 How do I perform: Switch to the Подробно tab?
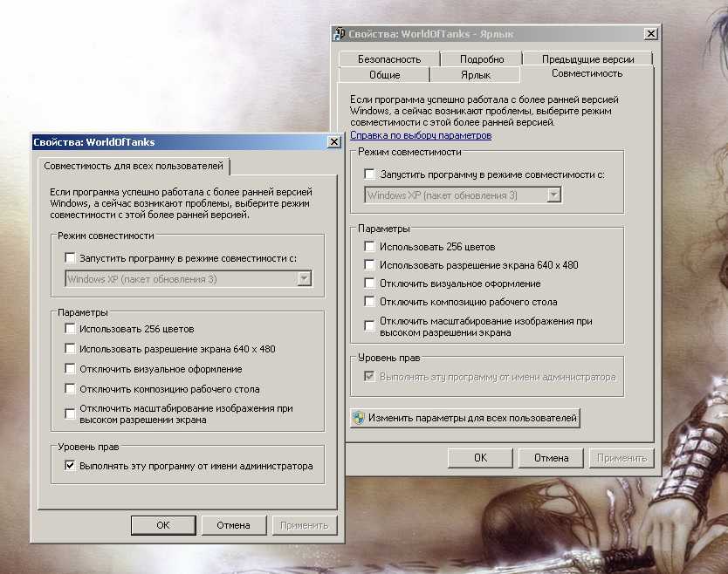(x=482, y=59)
